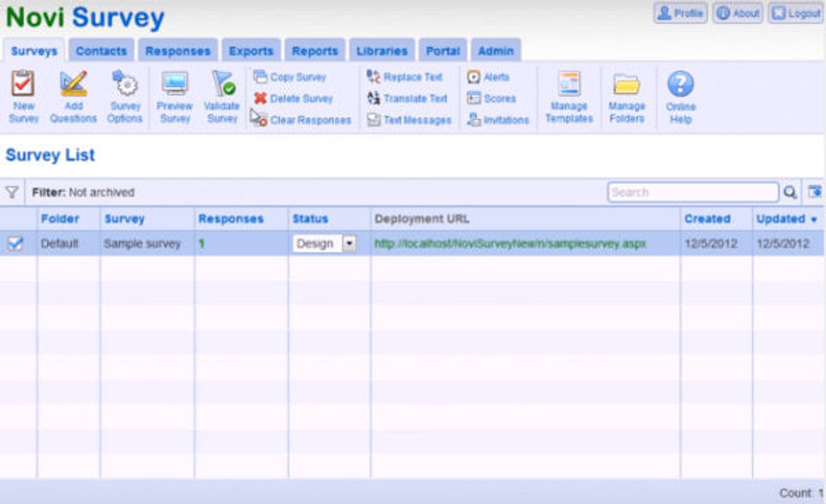This screenshot has height=504, width=826.
Task: Sort by the Survey column header
Action: coord(124,218)
